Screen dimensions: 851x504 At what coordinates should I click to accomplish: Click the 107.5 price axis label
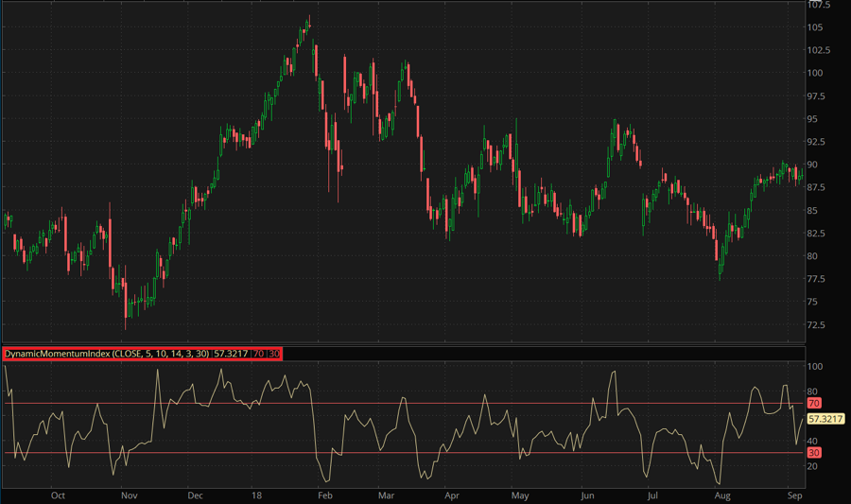(x=820, y=5)
